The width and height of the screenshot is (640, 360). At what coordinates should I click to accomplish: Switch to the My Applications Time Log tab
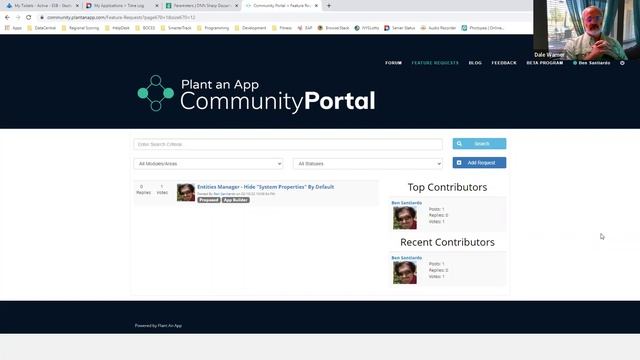point(122,6)
